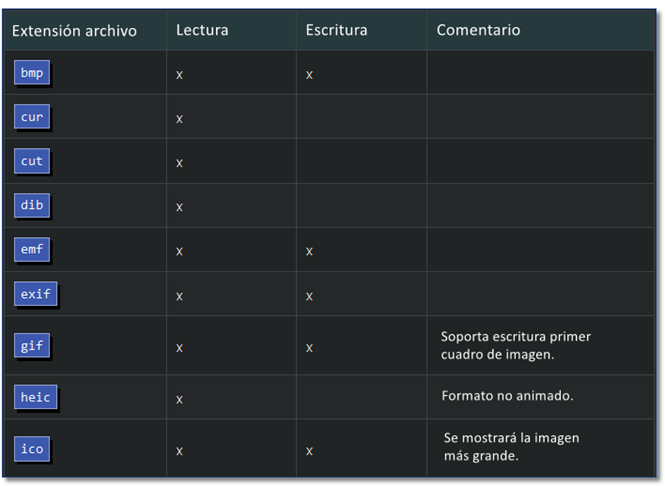Click the Extensión archivo column header
This screenshot has height=486, width=665.
coord(74,31)
